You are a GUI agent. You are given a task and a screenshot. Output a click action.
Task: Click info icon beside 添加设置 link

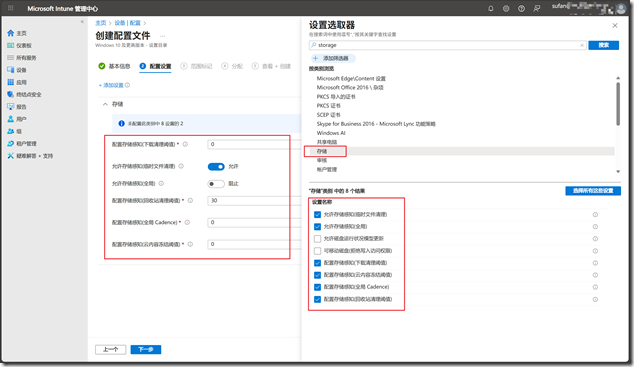(x=127, y=85)
